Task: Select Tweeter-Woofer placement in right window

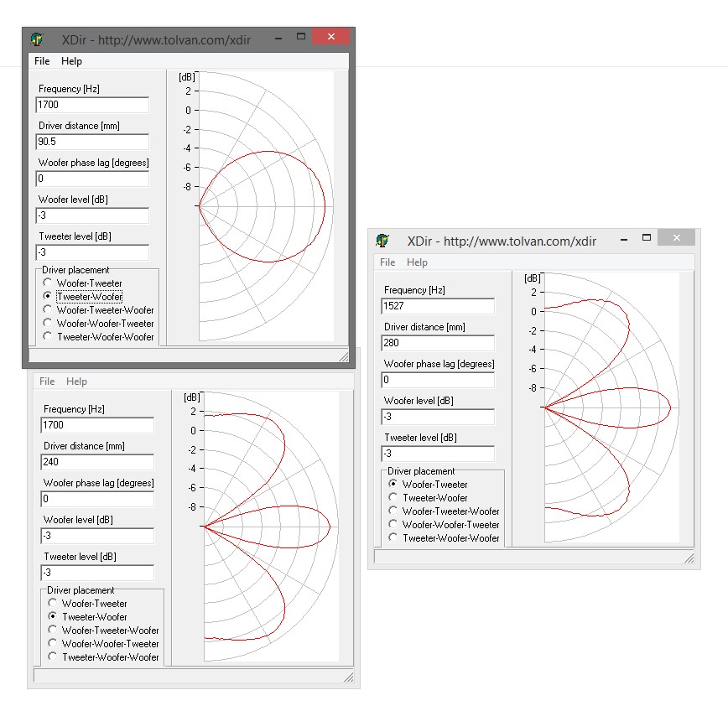Action: coord(428,498)
